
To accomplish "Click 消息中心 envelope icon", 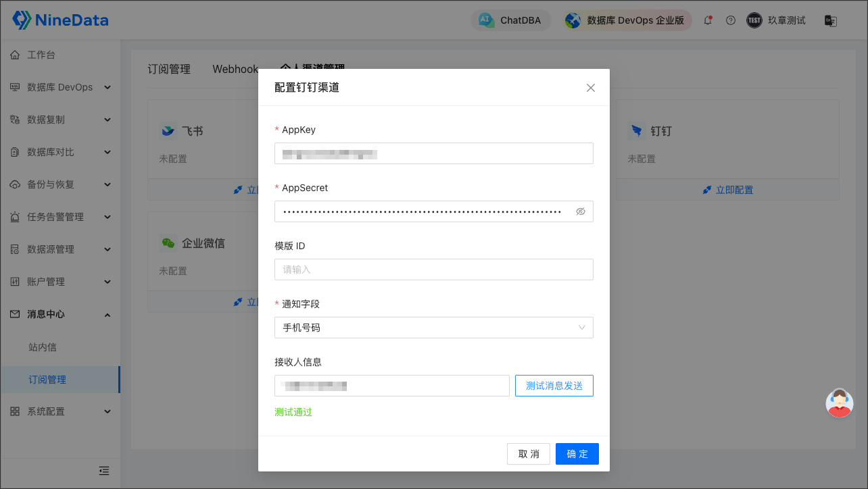I will point(15,314).
